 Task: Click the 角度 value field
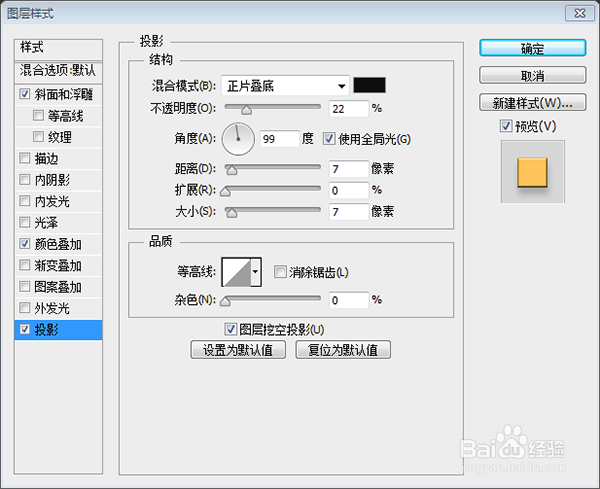[x=280, y=139]
